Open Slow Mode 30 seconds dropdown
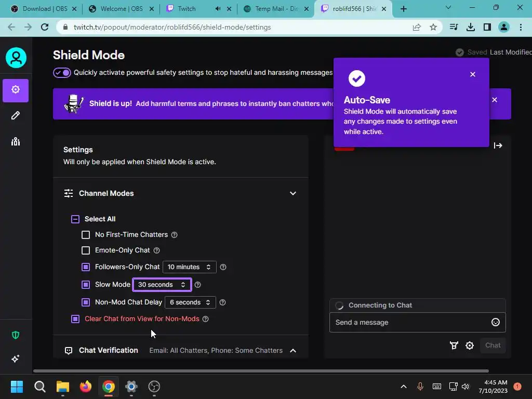532x399 pixels. click(x=162, y=285)
